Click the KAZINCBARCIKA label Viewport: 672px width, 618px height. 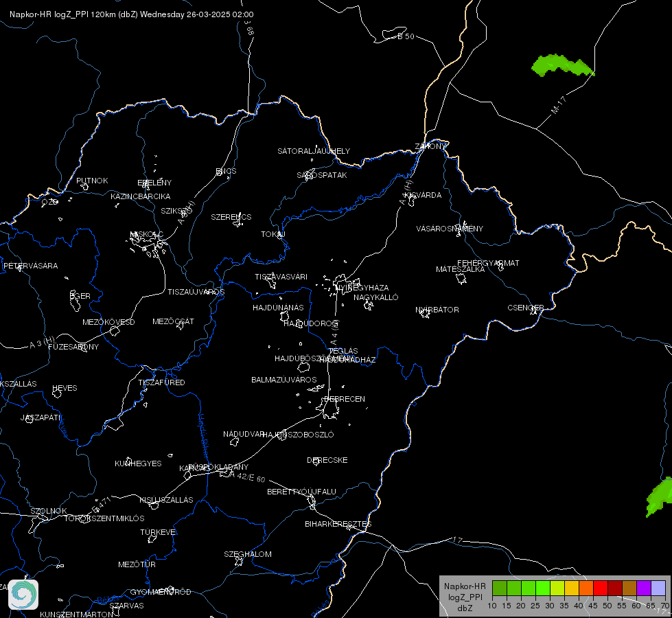141,196
